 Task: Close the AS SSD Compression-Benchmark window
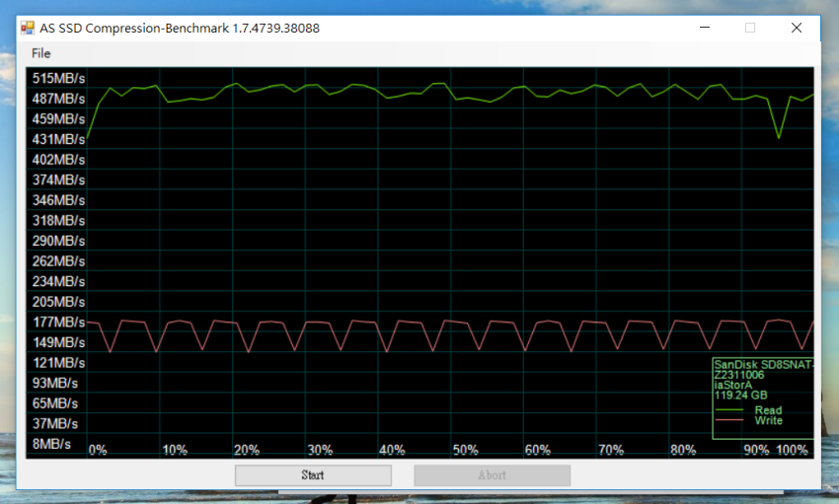coord(797,28)
